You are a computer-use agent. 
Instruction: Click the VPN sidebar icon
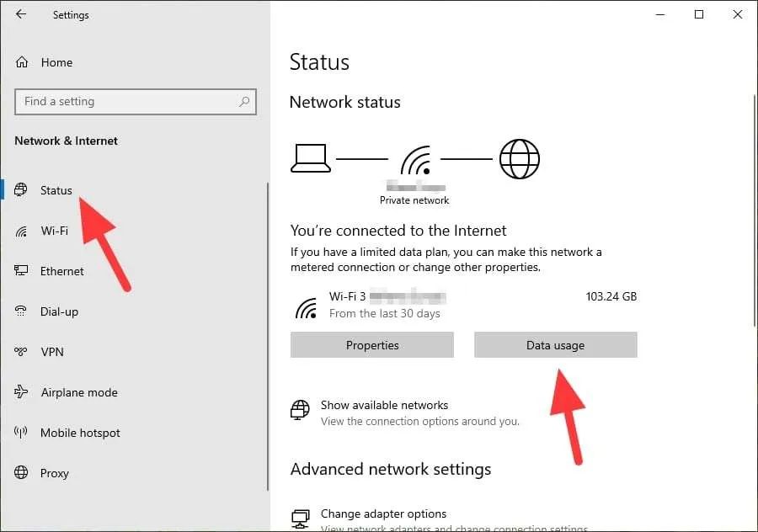point(21,351)
